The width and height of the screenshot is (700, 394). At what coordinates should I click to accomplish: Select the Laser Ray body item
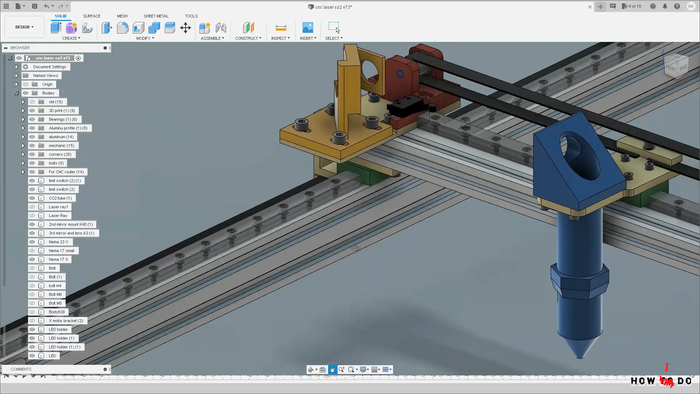pos(58,216)
